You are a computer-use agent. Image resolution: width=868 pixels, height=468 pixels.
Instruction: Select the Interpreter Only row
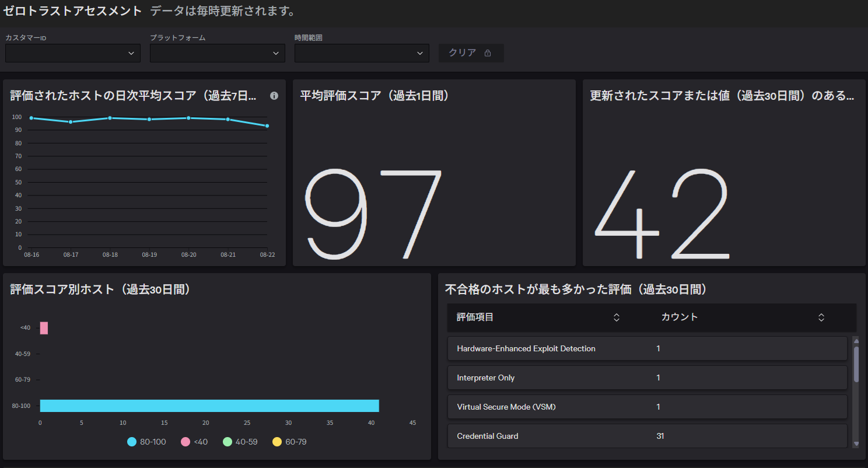(647, 378)
